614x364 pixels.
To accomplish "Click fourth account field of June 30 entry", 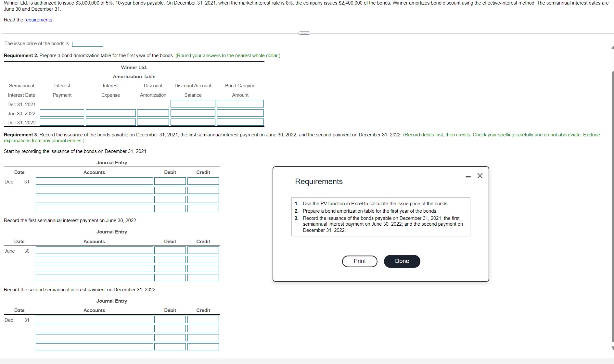I will point(94,278).
